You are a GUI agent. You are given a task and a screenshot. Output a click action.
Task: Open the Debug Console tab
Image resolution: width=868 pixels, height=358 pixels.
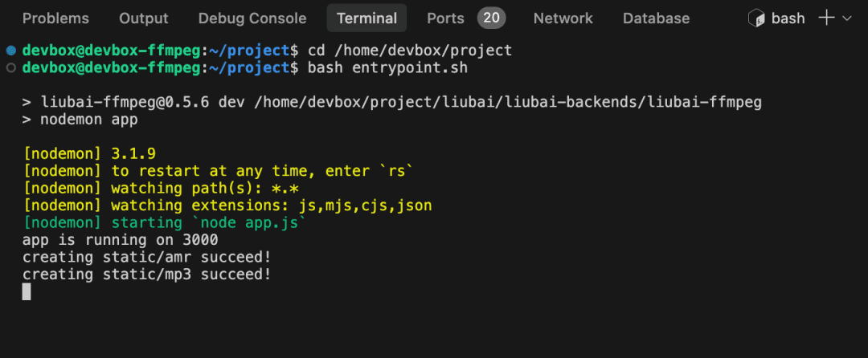tap(252, 18)
